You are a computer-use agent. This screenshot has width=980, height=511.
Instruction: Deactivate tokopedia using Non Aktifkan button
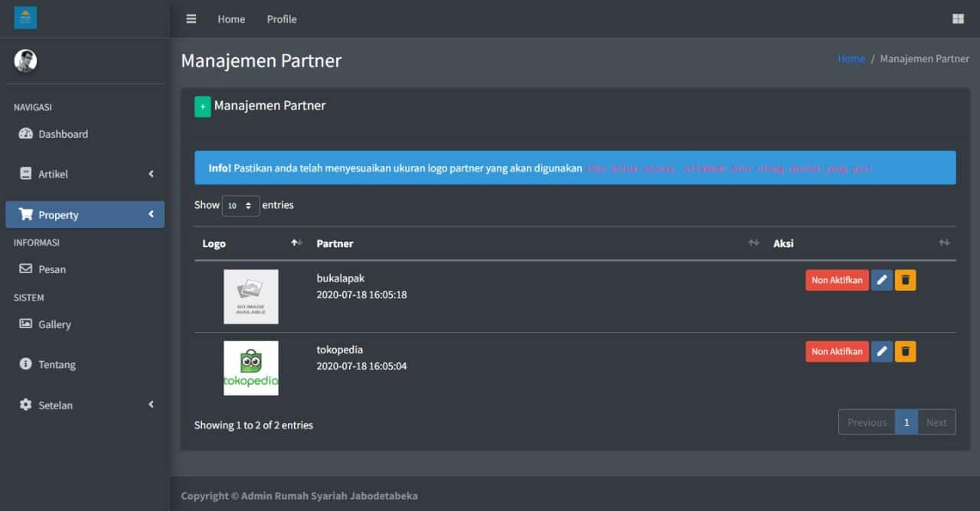coord(836,352)
